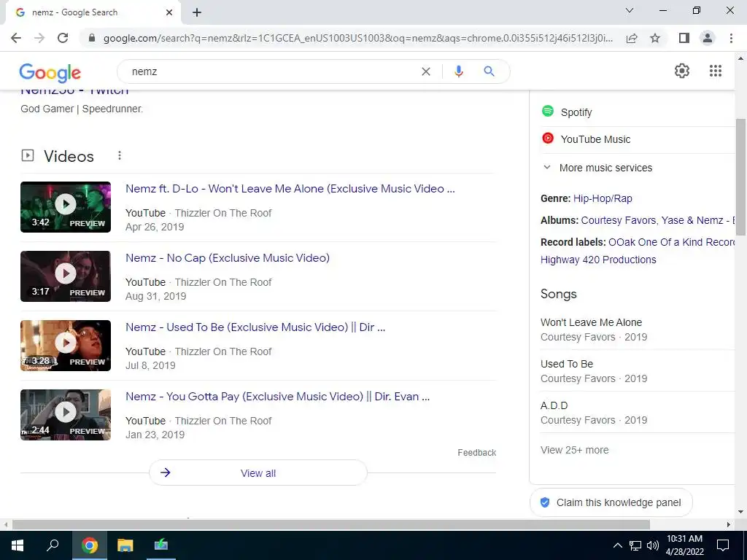
Task: Submit search with magnifier icon
Action: tap(489, 71)
